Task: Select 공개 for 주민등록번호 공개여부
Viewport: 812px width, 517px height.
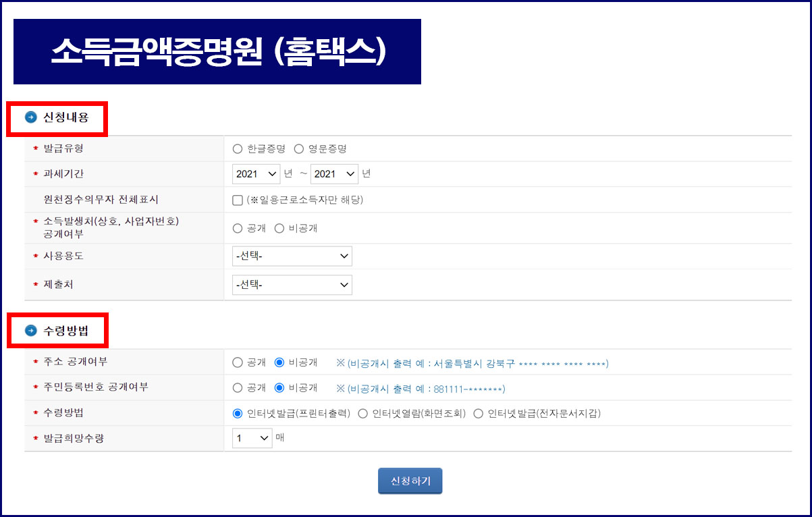Action: point(238,388)
